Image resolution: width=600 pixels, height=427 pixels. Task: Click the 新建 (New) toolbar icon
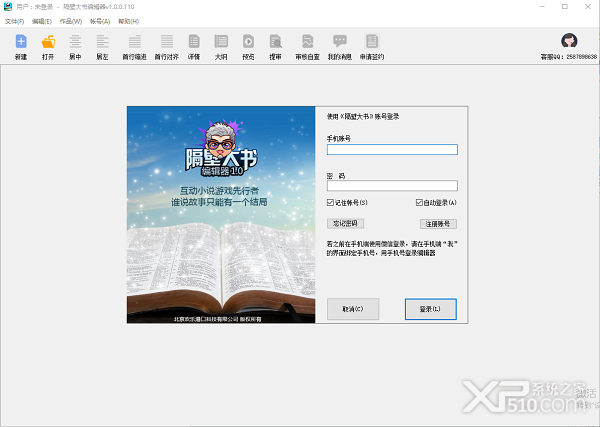pos(21,41)
